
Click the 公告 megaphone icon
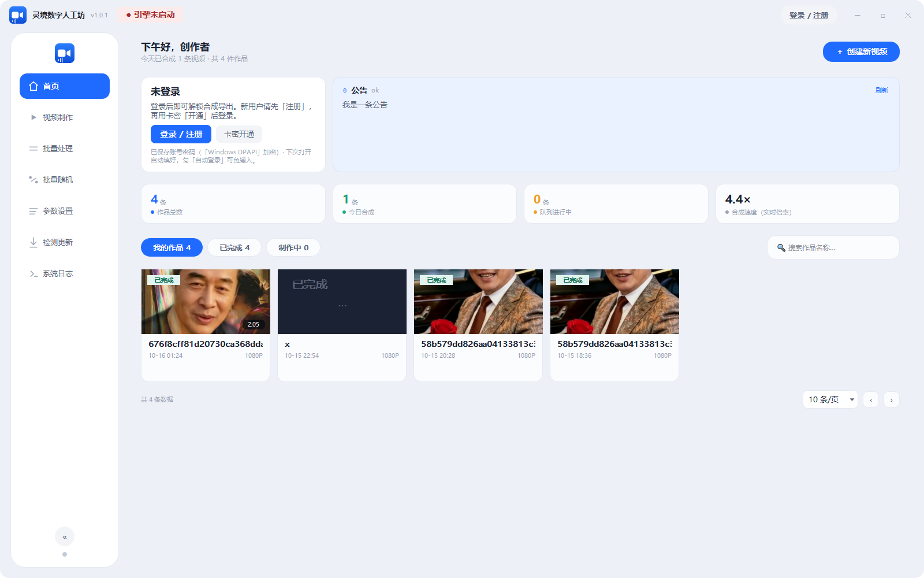(345, 91)
